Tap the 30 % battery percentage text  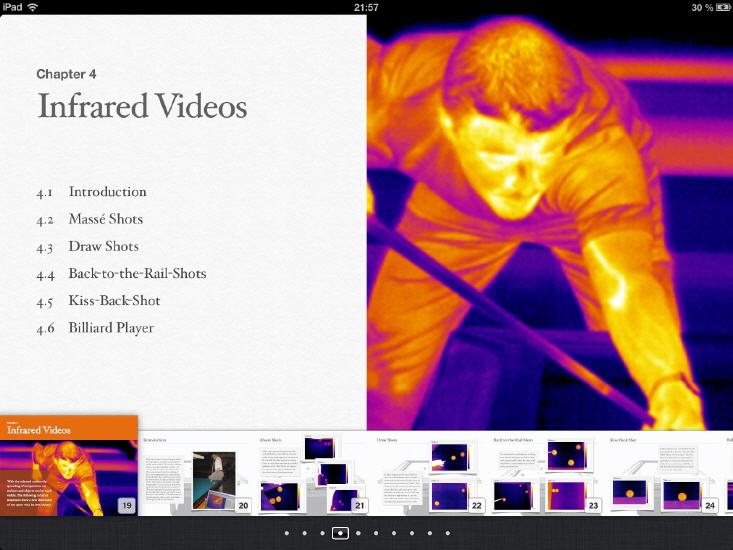pos(702,7)
